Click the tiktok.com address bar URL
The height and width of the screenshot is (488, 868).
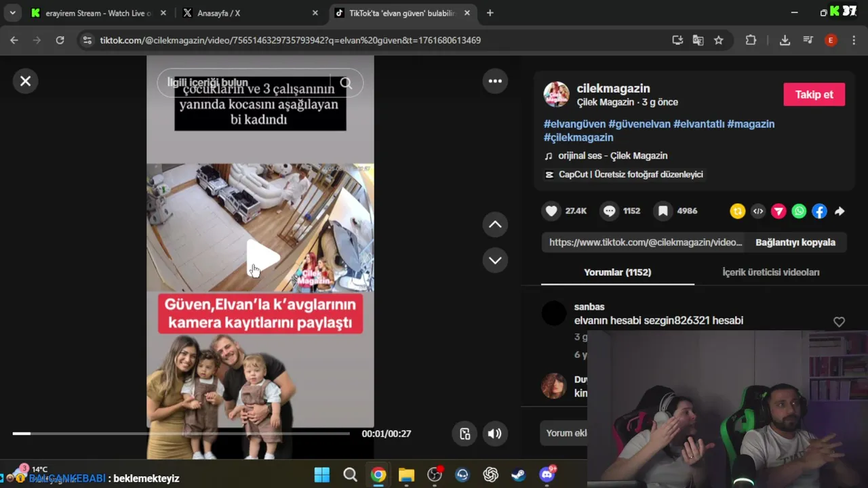click(290, 40)
